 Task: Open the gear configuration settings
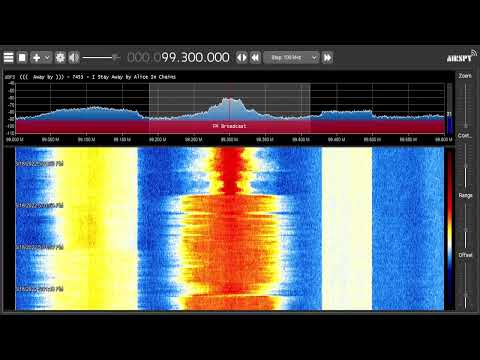pyautogui.click(x=60, y=58)
